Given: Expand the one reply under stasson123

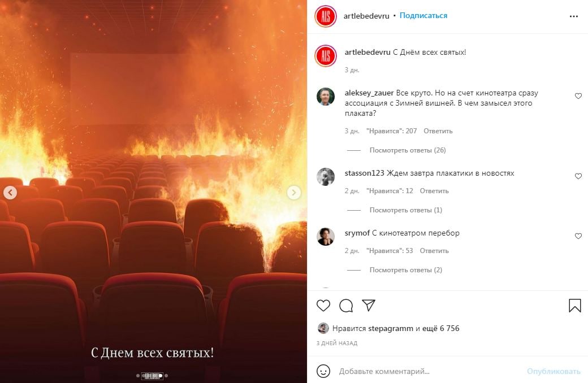Looking at the screenshot, I should [406, 210].
